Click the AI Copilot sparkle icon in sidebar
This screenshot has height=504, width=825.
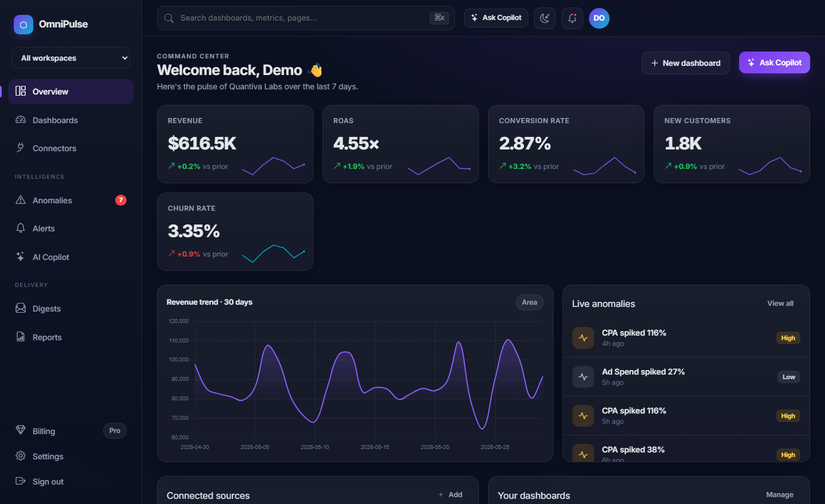point(21,257)
